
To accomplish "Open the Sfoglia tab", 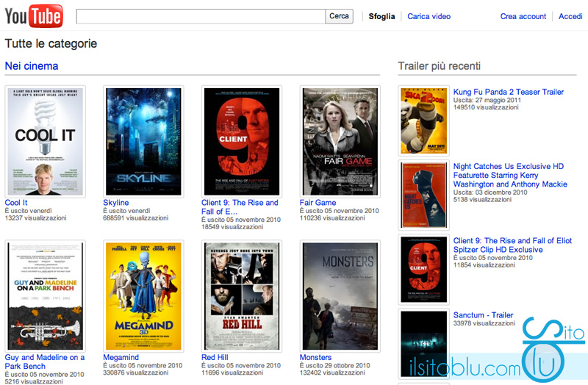I will (x=381, y=16).
